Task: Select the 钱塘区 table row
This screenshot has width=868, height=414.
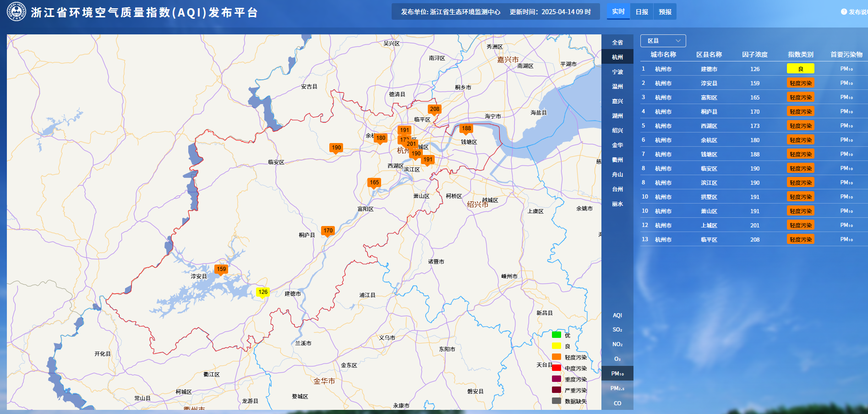Action: coord(754,154)
